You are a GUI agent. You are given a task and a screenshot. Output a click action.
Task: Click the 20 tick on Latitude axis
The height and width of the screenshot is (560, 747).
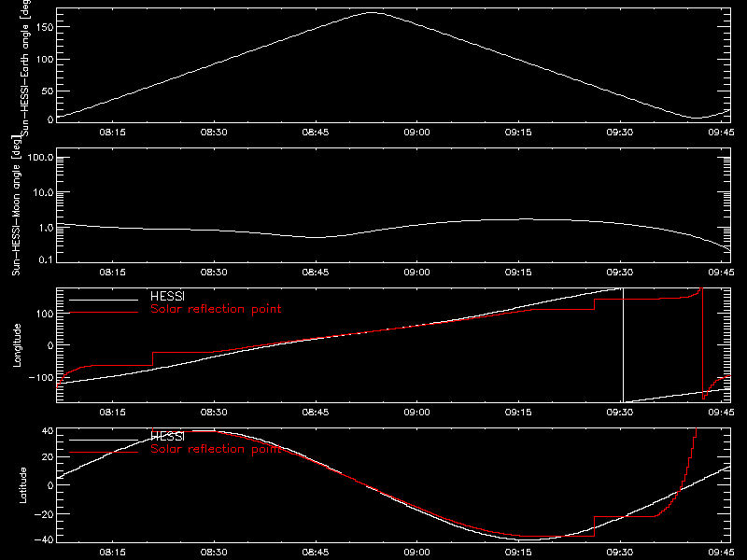click(48, 457)
